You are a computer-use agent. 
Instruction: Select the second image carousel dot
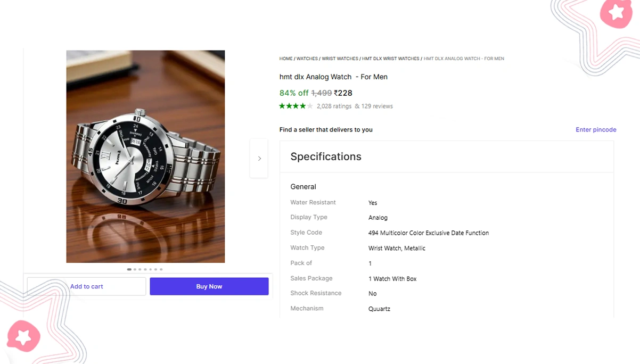[134, 269]
